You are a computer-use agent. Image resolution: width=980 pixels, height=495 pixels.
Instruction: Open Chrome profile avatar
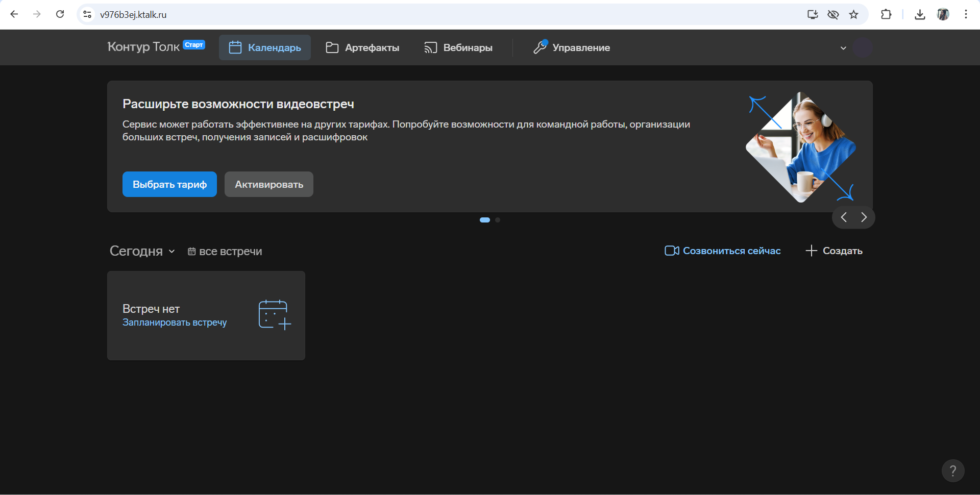[x=943, y=14]
